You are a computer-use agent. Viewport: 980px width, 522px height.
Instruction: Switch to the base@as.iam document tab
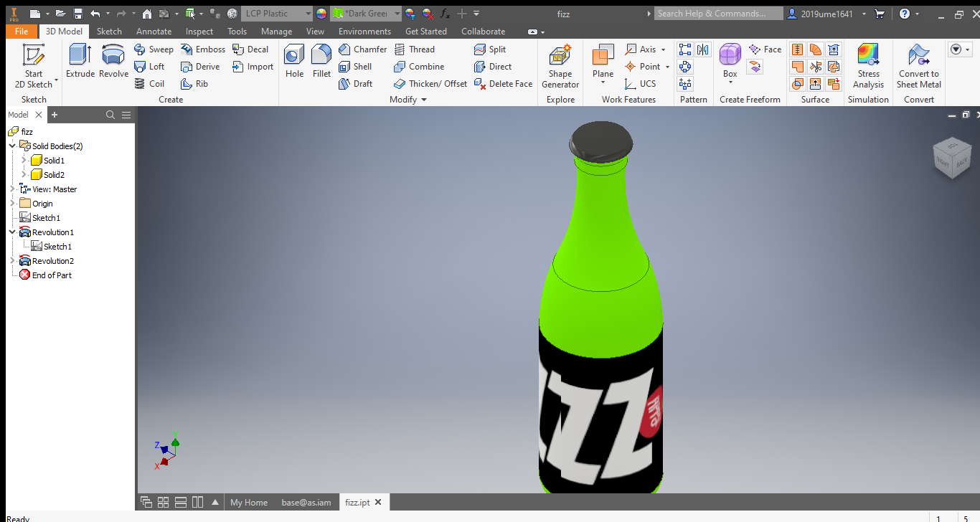point(306,503)
